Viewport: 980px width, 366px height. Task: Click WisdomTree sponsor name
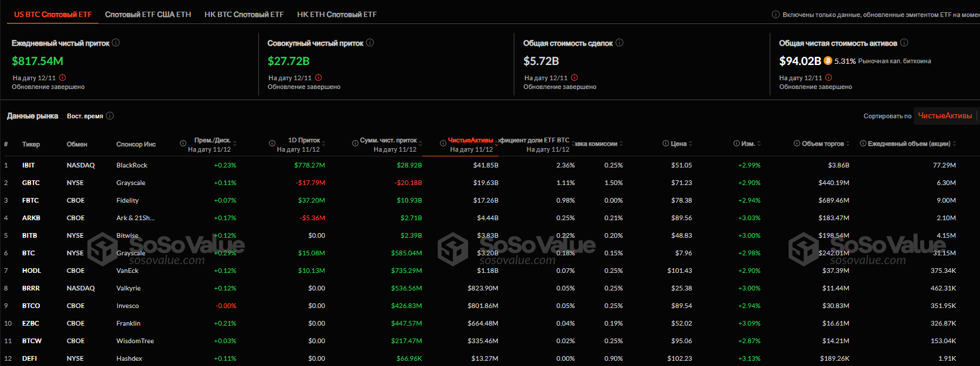click(x=135, y=341)
